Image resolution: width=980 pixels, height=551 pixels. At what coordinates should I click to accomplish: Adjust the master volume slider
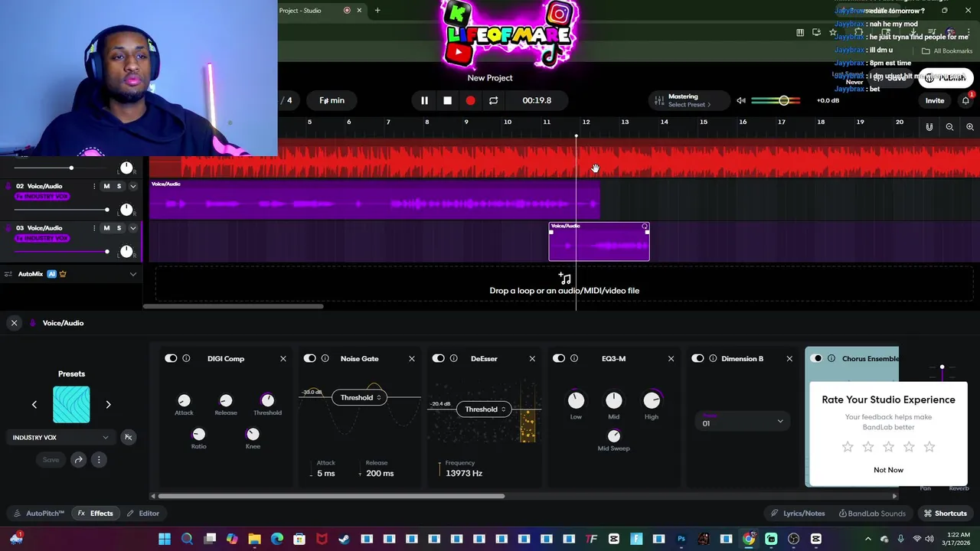pyautogui.click(x=783, y=100)
